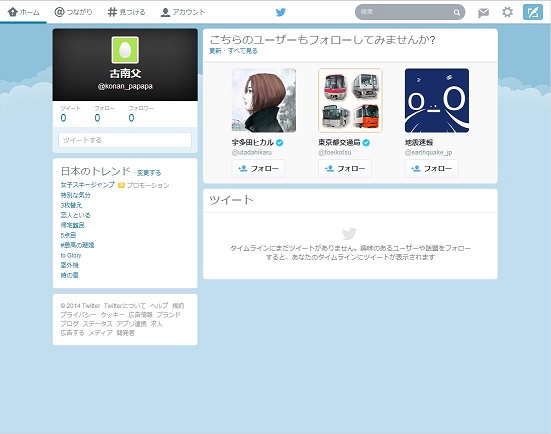Open the ホーム home tab
Image resolution: width=551 pixels, height=434 pixels.
24,12
